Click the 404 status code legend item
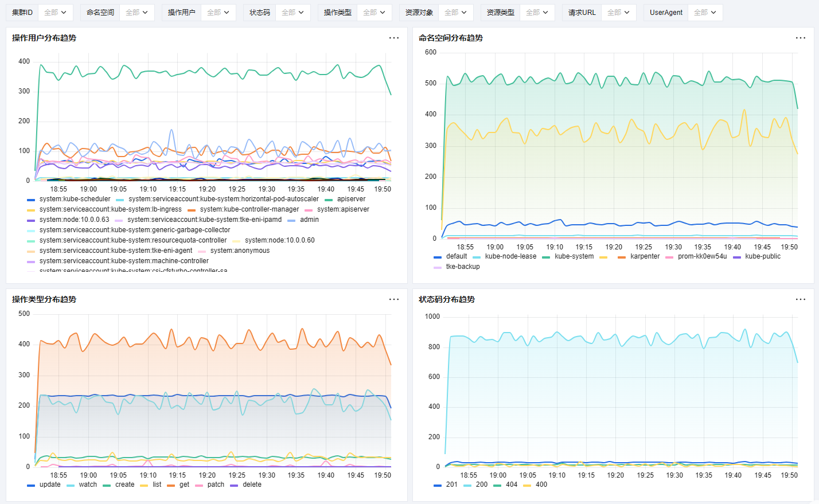This screenshot has height=504, width=819. [x=511, y=485]
